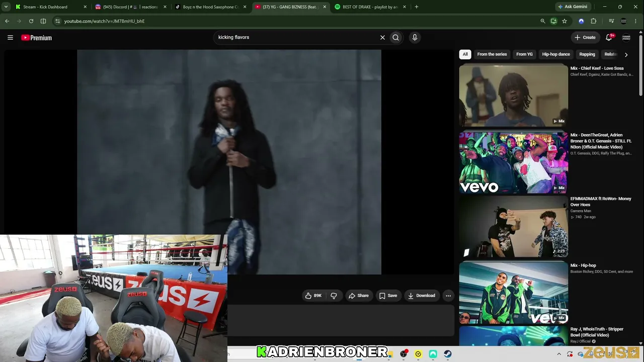This screenshot has width=644, height=362.
Task: Close the BEST OF DRAKE tab
Action: pyautogui.click(x=405, y=7)
